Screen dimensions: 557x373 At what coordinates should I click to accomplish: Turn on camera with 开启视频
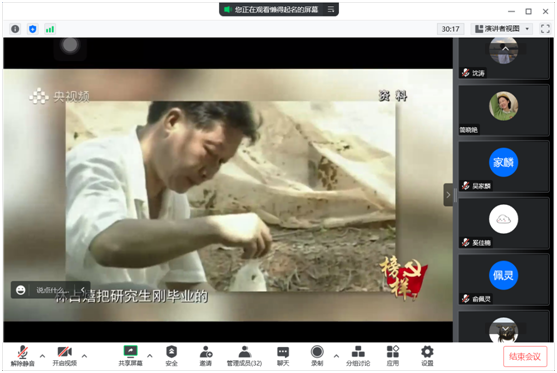[x=65, y=356]
